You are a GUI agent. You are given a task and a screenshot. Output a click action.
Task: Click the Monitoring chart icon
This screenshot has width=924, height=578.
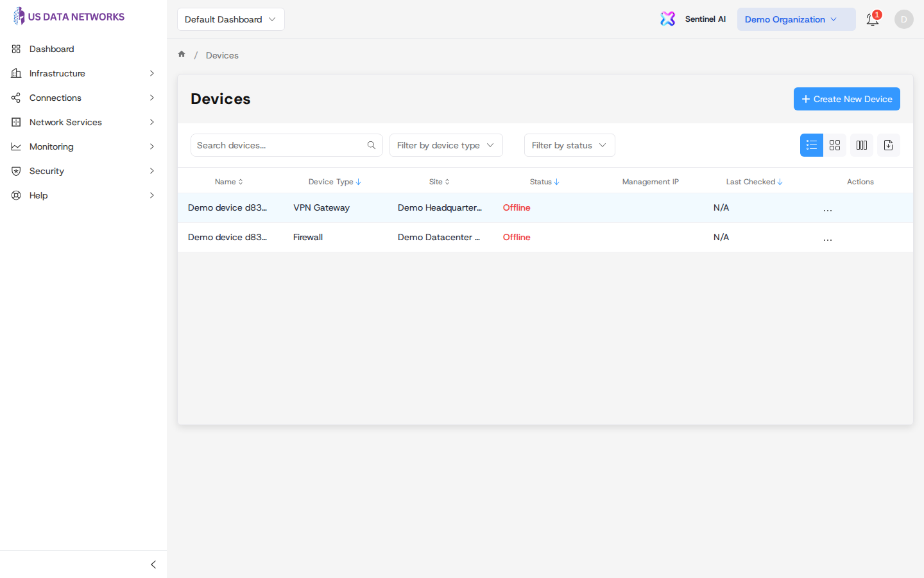click(16, 146)
